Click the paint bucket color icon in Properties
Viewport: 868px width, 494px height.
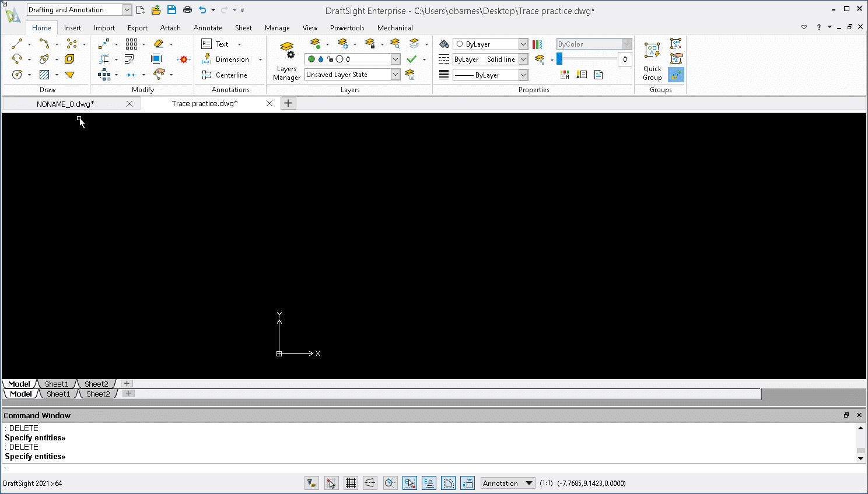tap(444, 44)
